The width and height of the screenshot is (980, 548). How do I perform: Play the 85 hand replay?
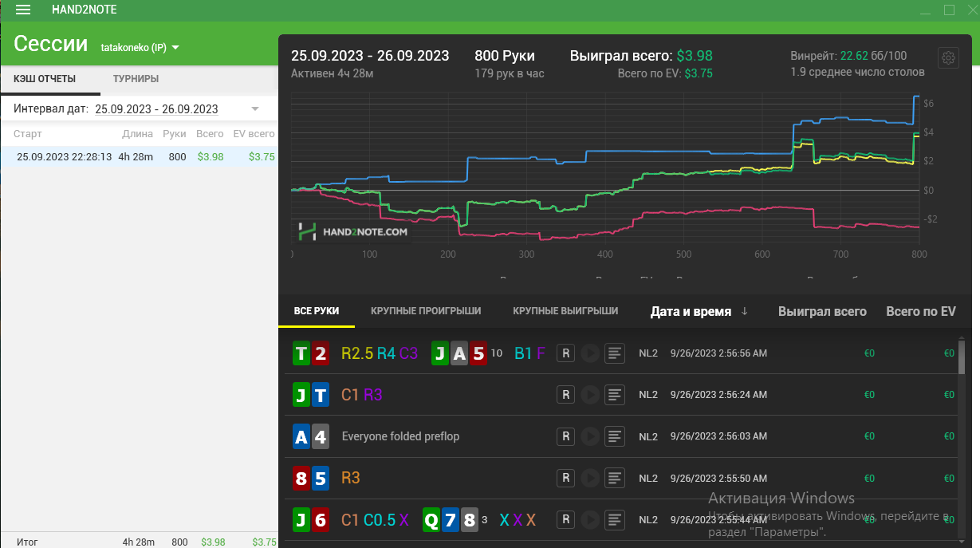point(590,479)
